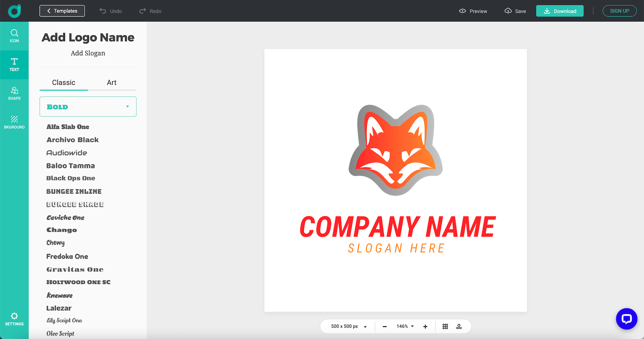Open the Icon search panel

click(14, 36)
